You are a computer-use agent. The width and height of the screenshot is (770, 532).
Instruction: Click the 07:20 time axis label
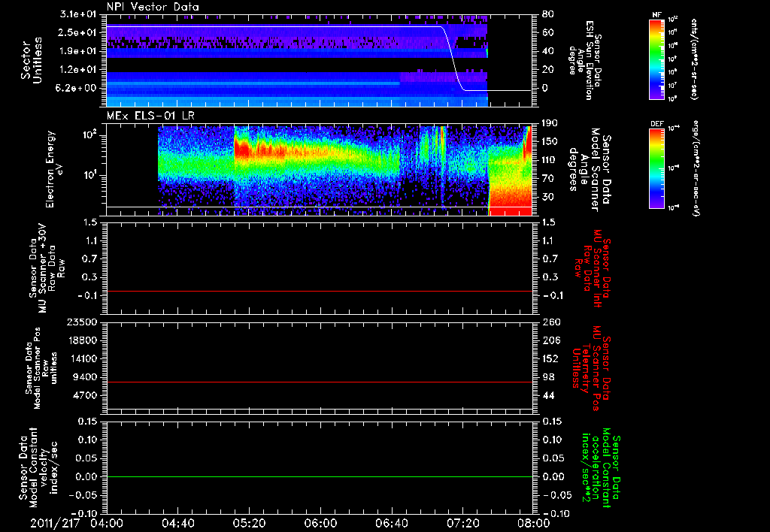click(x=462, y=523)
